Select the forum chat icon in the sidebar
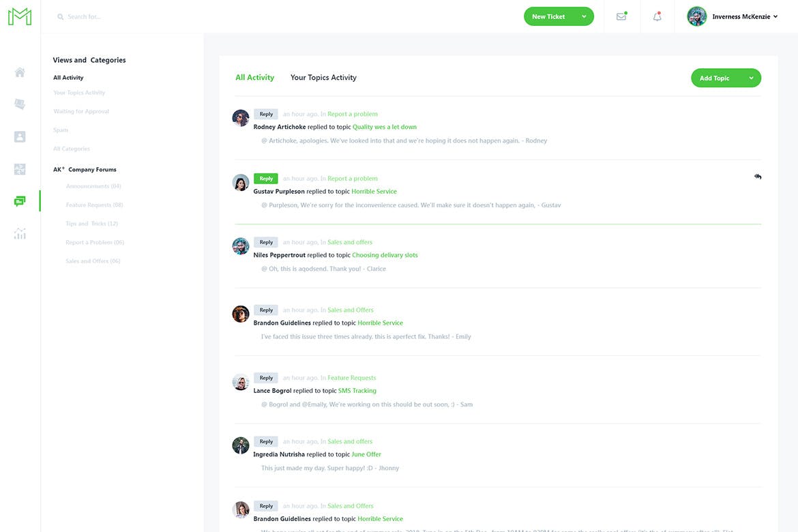The height and width of the screenshot is (532, 798). pos(20,201)
